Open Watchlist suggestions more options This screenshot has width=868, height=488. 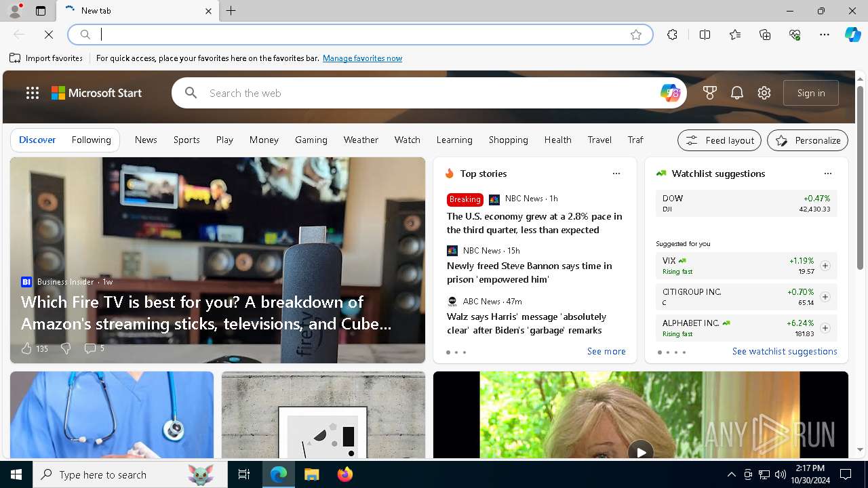click(x=828, y=174)
